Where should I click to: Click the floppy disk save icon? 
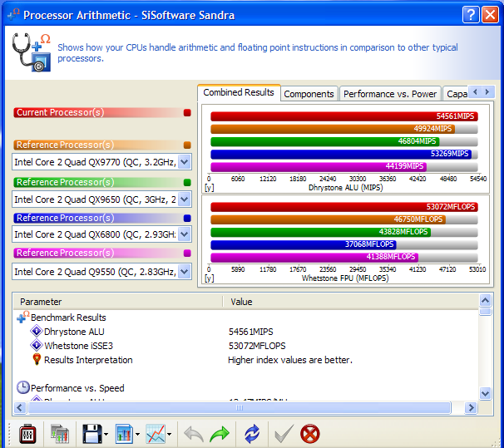pos(92,434)
